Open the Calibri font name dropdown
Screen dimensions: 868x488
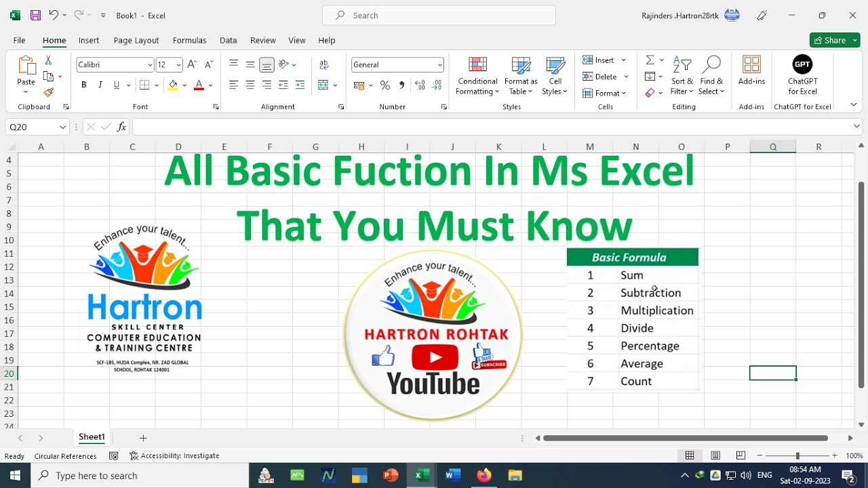pos(150,64)
